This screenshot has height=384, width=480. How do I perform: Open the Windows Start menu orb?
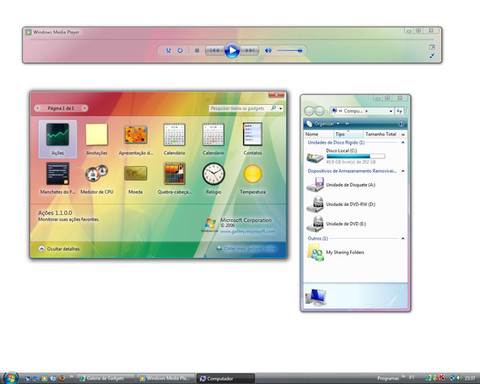pyautogui.click(x=11, y=378)
